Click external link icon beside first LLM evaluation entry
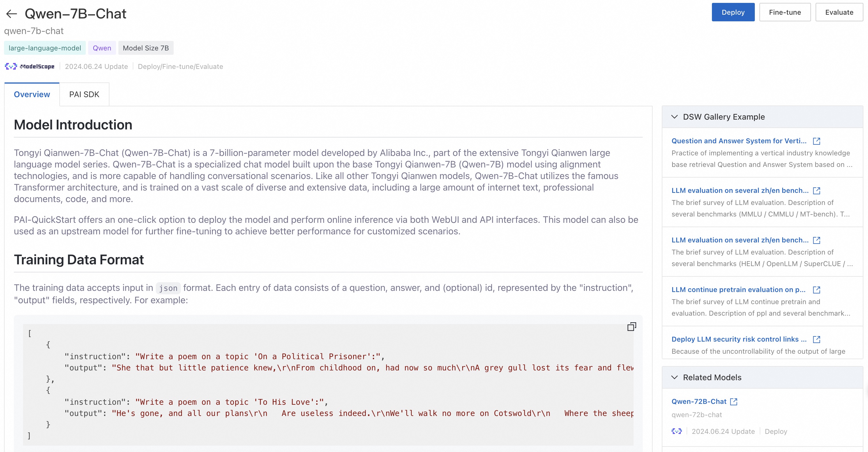This screenshot has height=452, width=868. tap(816, 191)
